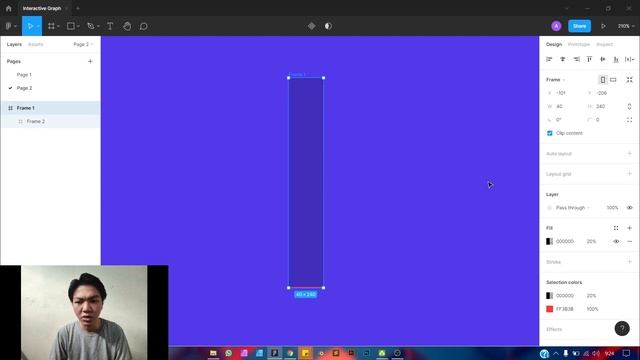
Task: Select the Frame 1 layer
Action: click(x=51, y=108)
